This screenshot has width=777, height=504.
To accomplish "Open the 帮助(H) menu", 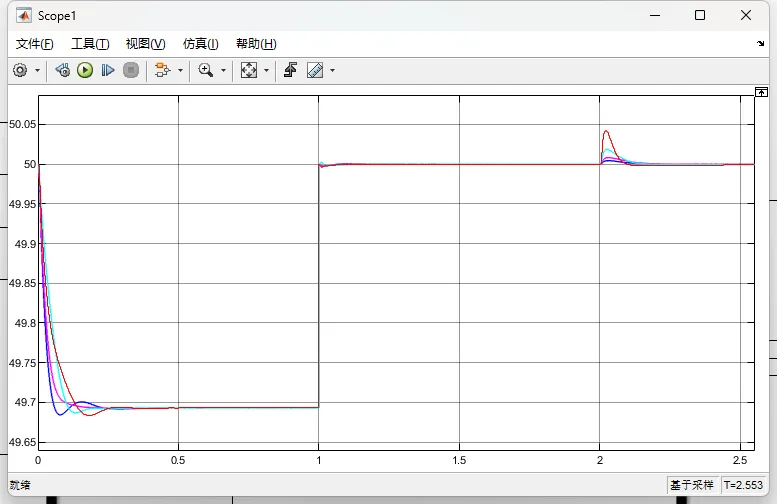I will click(256, 44).
